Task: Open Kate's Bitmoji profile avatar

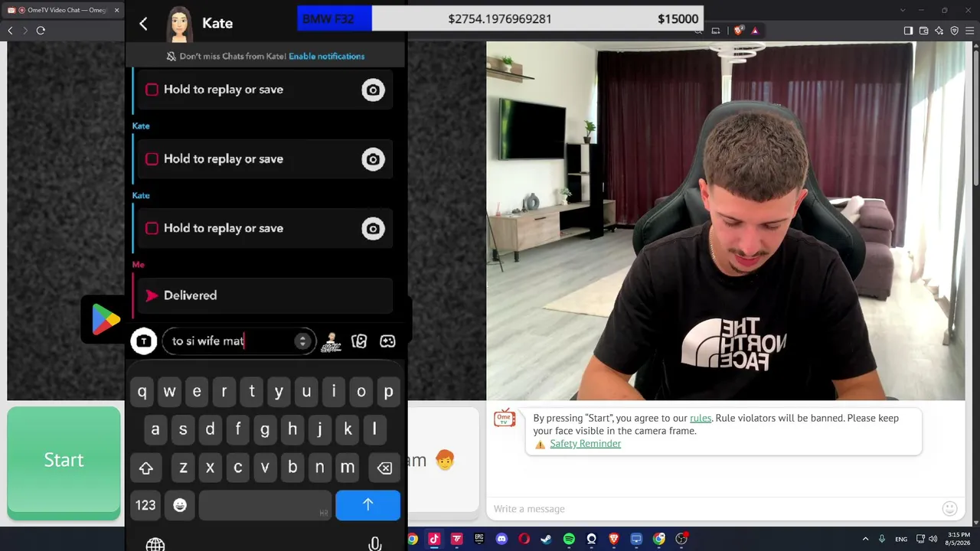Action: 178,24
